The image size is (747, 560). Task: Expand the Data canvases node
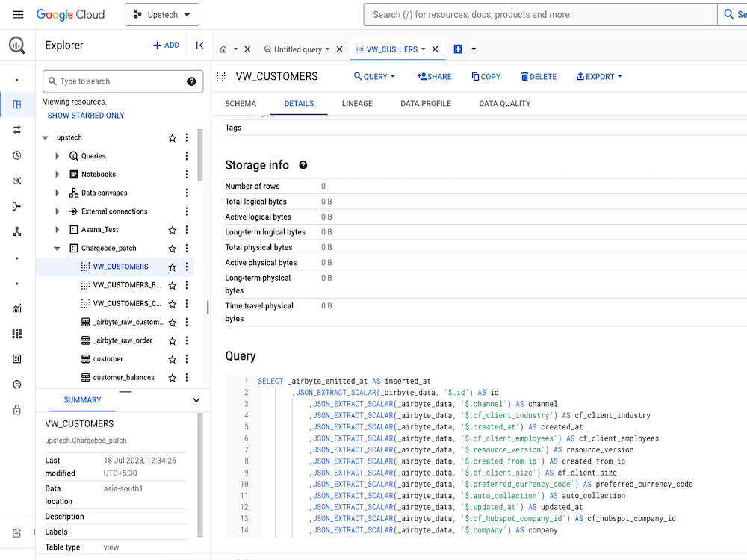(x=58, y=193)
